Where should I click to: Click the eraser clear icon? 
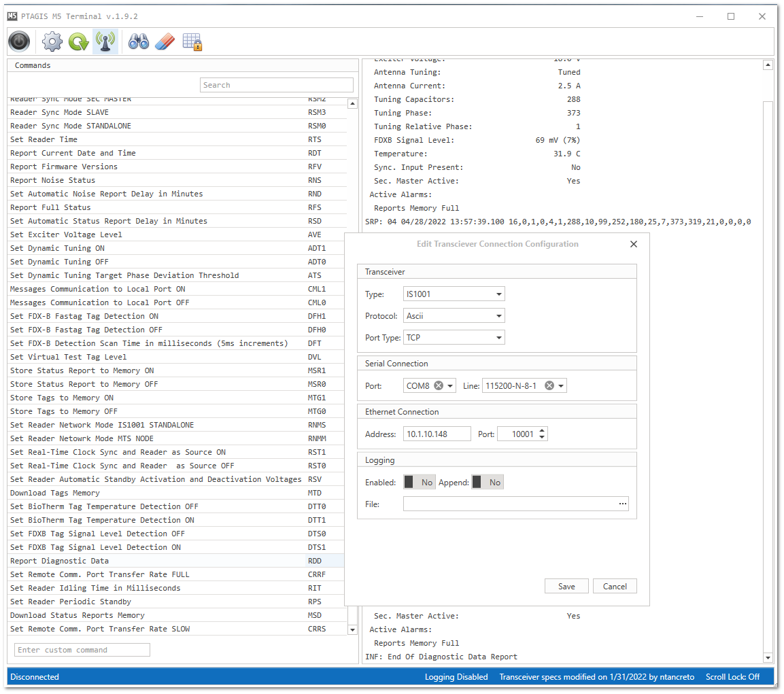pos(165,41)
